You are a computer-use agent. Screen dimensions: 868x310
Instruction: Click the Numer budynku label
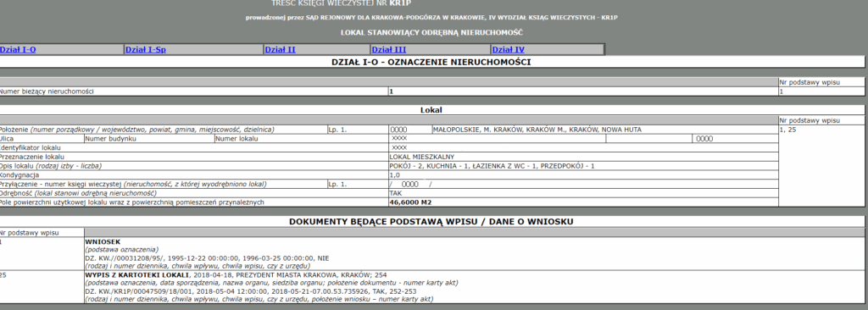click(110, 139)
